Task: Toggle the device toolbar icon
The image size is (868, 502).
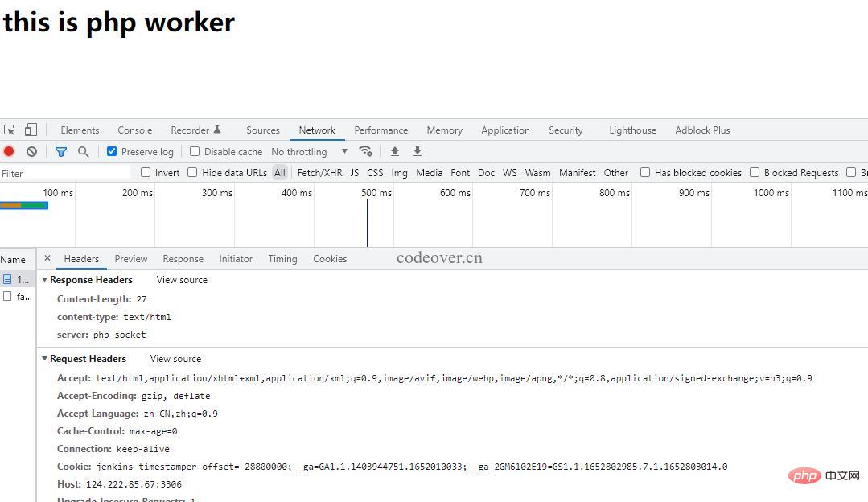Action: coord(31,130)
